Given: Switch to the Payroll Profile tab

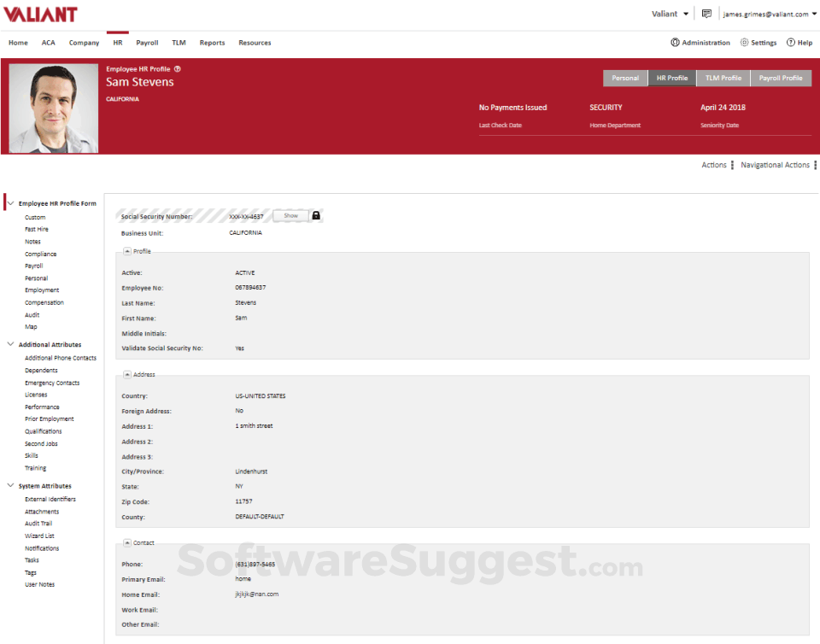Looking at the screenshot, I should [781, 77].
